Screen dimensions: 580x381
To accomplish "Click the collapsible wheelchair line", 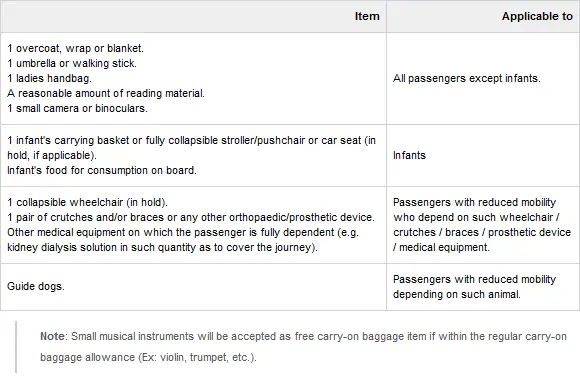I will (87, 202).
